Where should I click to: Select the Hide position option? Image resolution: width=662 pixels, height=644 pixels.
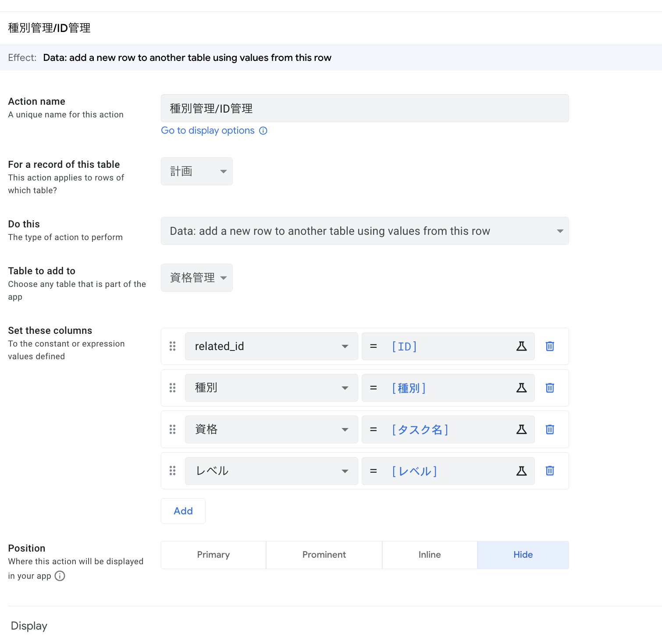point(523,555)
